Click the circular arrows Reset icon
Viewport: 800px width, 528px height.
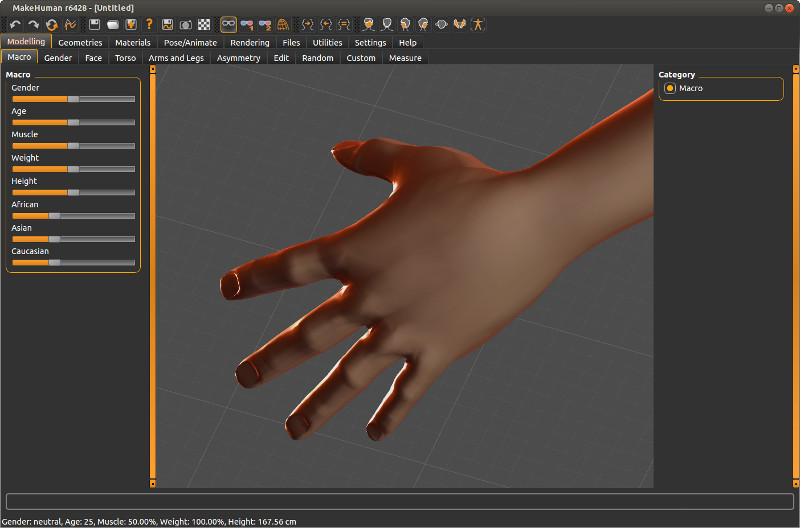(x=52, y=24)
